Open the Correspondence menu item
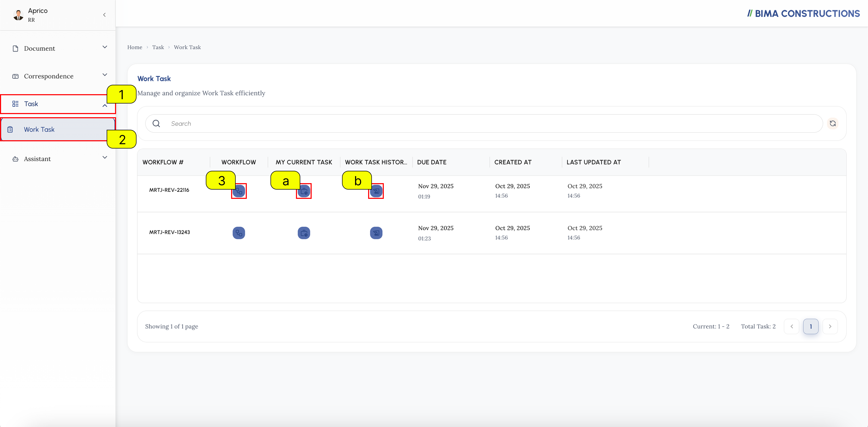This screenshot has width=868, height=427. 58,76
